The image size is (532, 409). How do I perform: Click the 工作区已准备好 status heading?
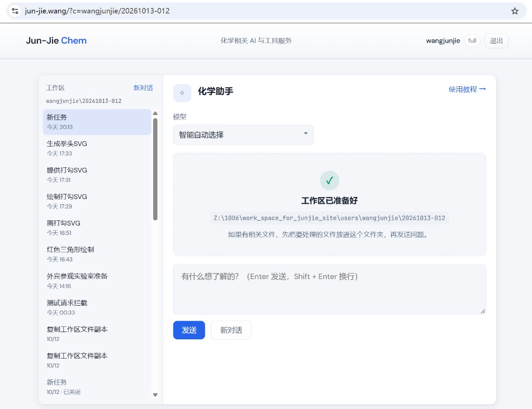(x=329, y=201)
